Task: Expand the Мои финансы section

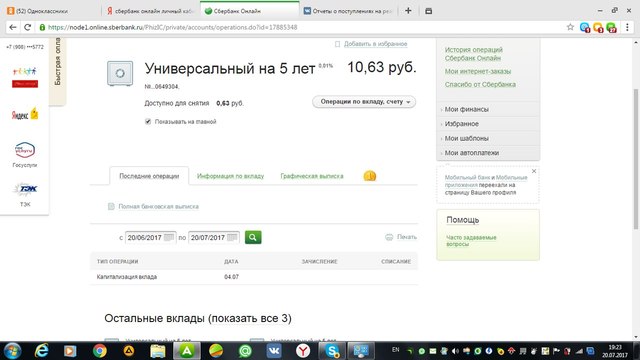Action: [x=467, y=109]
